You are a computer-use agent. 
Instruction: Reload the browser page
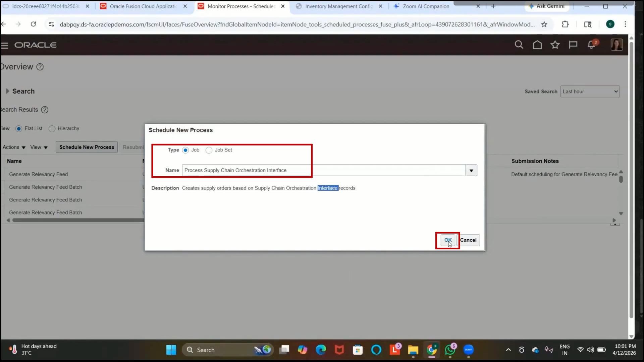tap(33, 24)
